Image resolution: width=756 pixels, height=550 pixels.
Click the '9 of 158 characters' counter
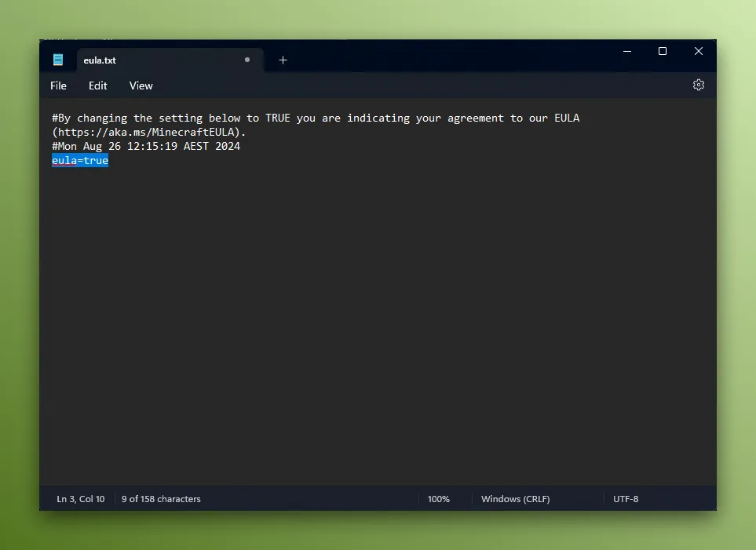coord(161,498)
